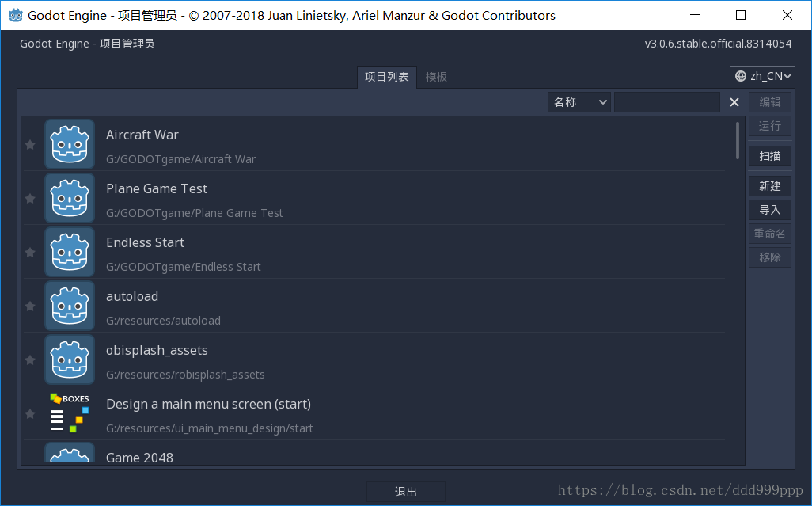Clear the search with the X icon

coord(734,103)
